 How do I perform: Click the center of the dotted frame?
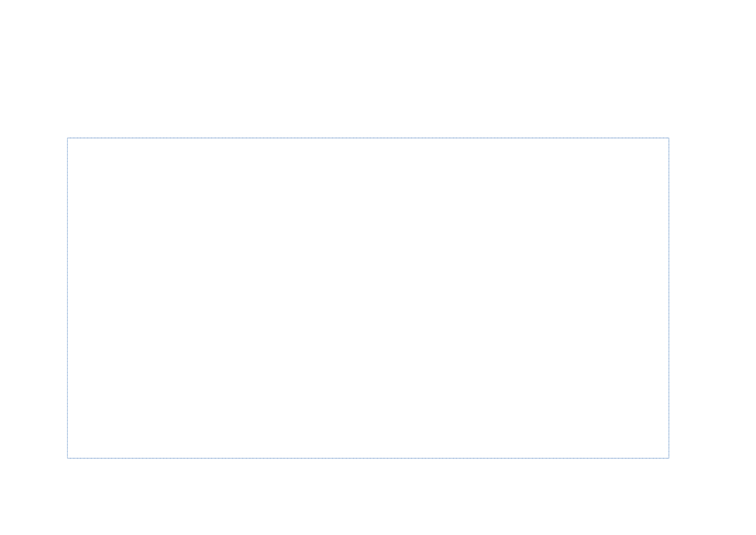pos(368,298)
